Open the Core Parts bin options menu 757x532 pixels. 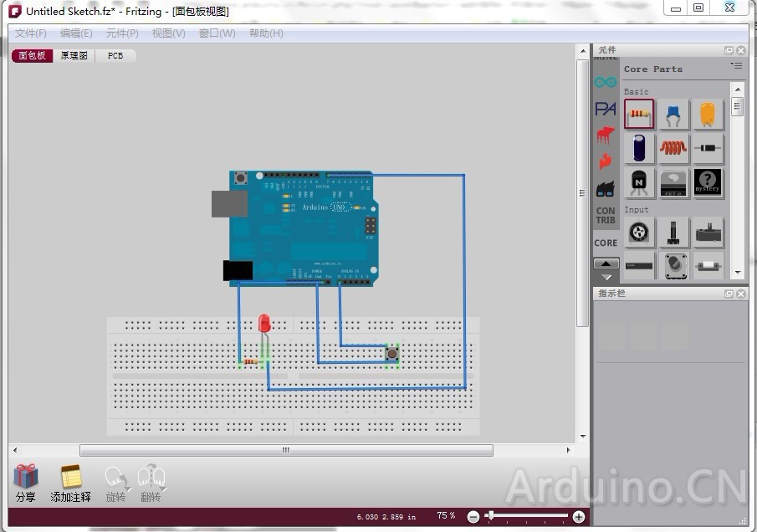[736, 65]
